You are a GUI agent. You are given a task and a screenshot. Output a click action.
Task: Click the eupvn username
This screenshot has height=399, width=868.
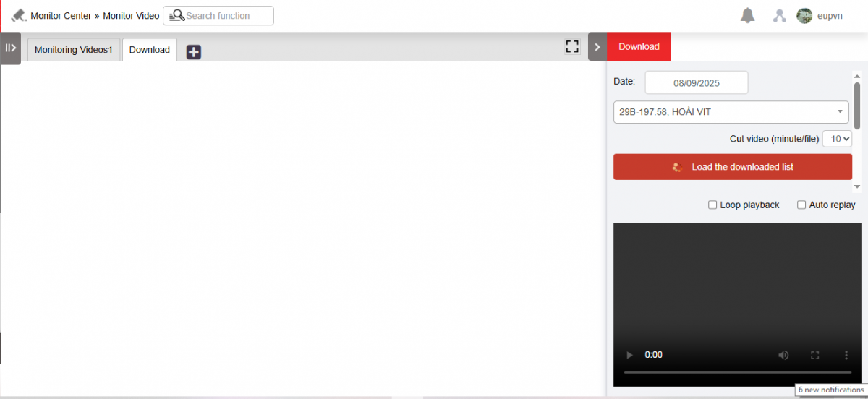(x=830, y=15)
